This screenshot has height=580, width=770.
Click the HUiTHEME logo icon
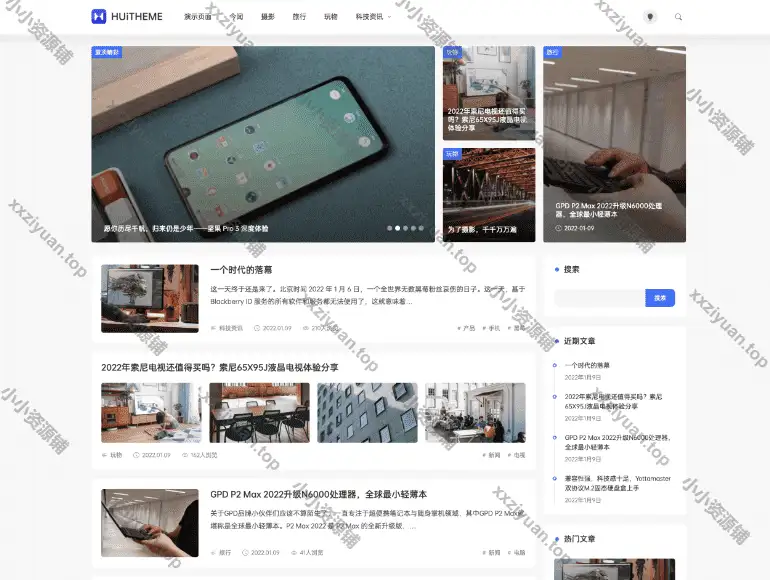tap(99, 17)
